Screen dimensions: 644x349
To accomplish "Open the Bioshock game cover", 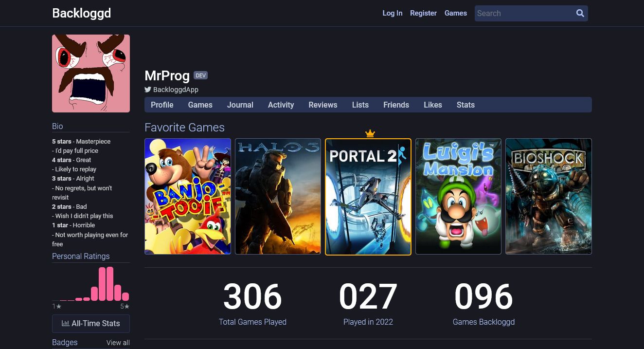I will tap(549, 196).
